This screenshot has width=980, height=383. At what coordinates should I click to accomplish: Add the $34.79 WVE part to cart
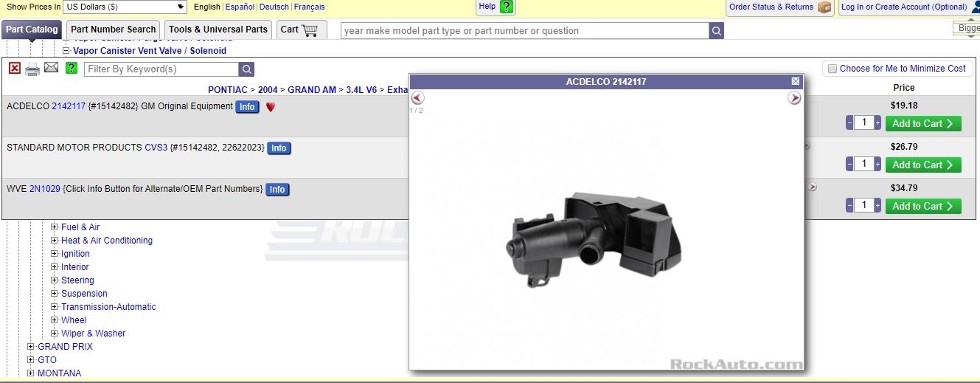pyautogui.click(x=923, y=206)
